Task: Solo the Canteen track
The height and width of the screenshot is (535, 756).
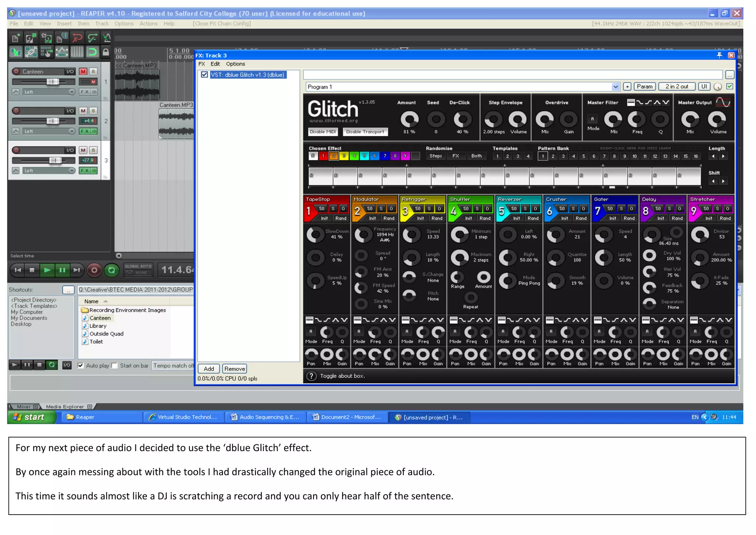Action: [93, 71]
